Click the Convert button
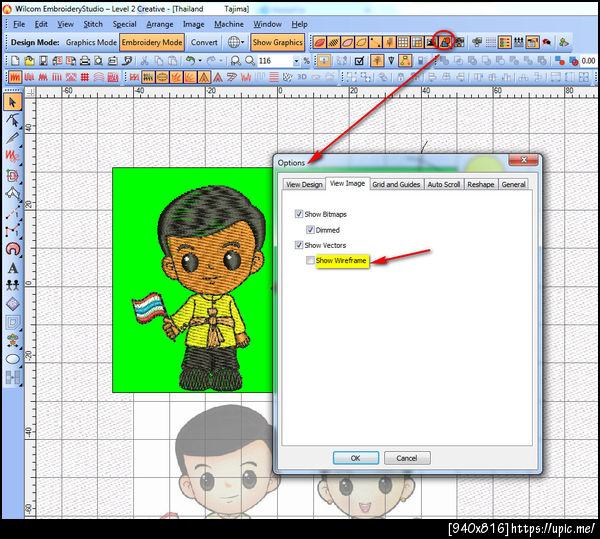600x539 pixels. (x=204, y=42)
